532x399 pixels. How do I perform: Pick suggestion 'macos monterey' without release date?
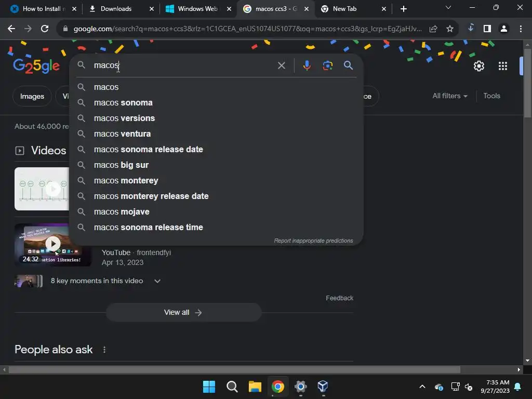tap(217, 180)
